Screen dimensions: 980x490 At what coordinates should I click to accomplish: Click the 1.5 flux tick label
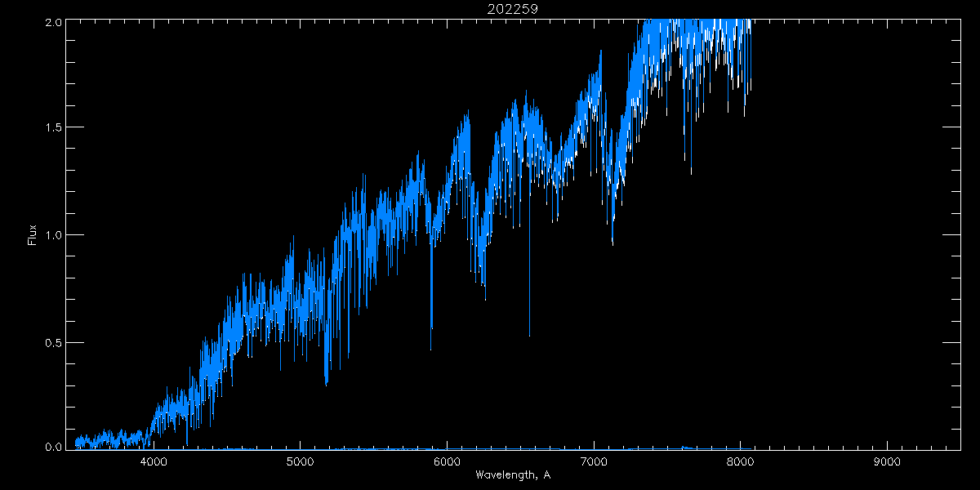point(52,127)
